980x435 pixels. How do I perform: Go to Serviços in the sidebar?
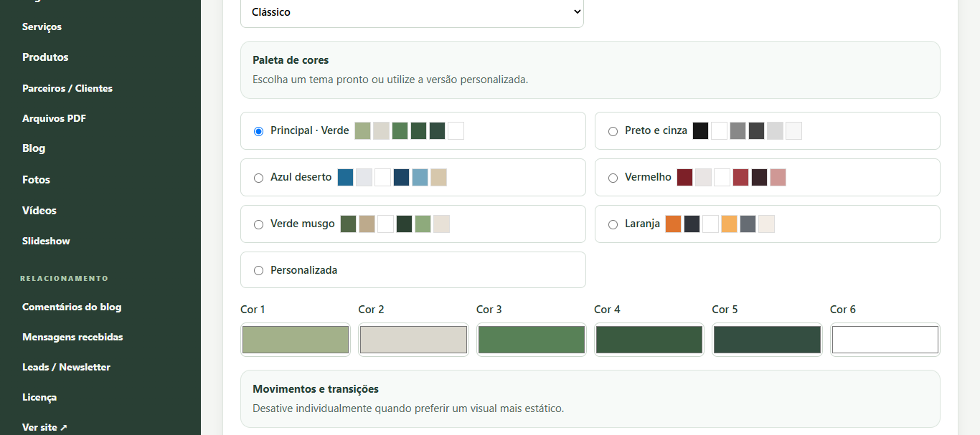tap(42, 27)
